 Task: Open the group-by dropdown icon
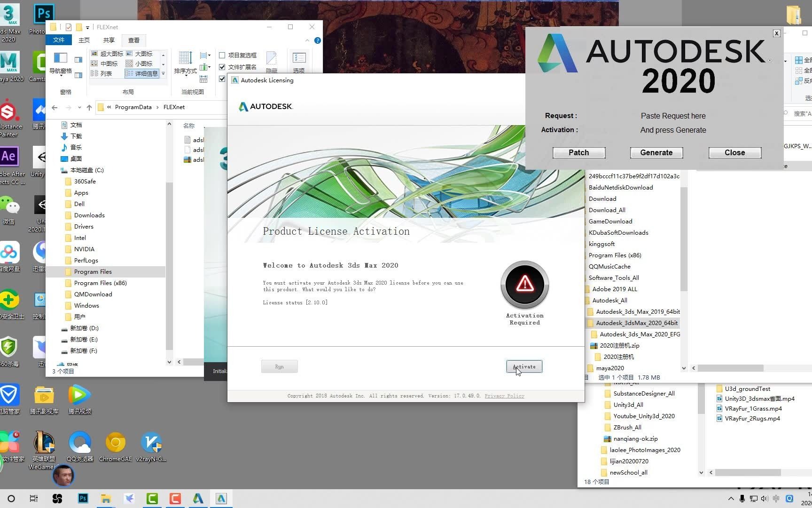click(205, 56)
